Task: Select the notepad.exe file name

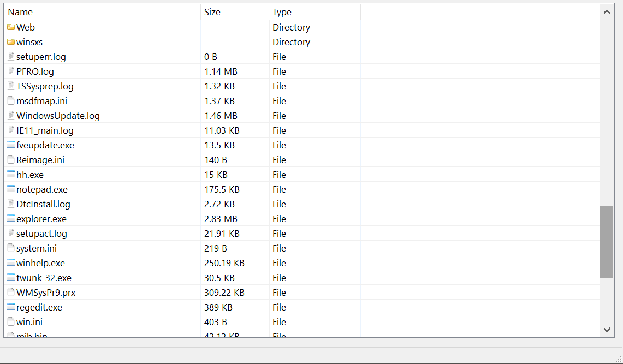Action: point(42,190)
